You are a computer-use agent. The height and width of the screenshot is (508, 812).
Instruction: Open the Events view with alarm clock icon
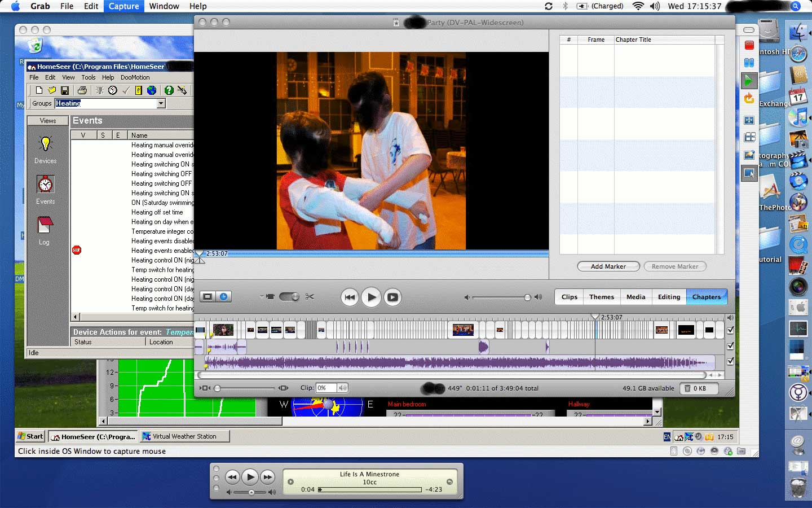tap(45, 185)
